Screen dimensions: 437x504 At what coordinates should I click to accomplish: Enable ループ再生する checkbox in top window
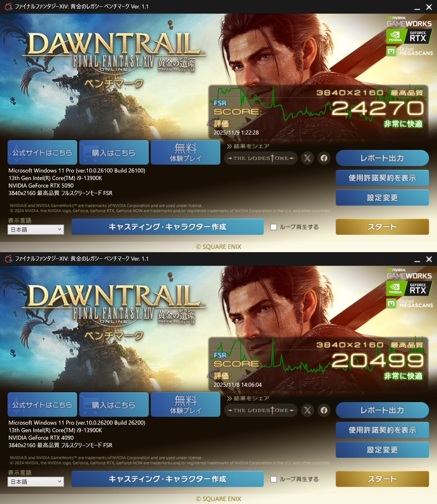(274, 227)
